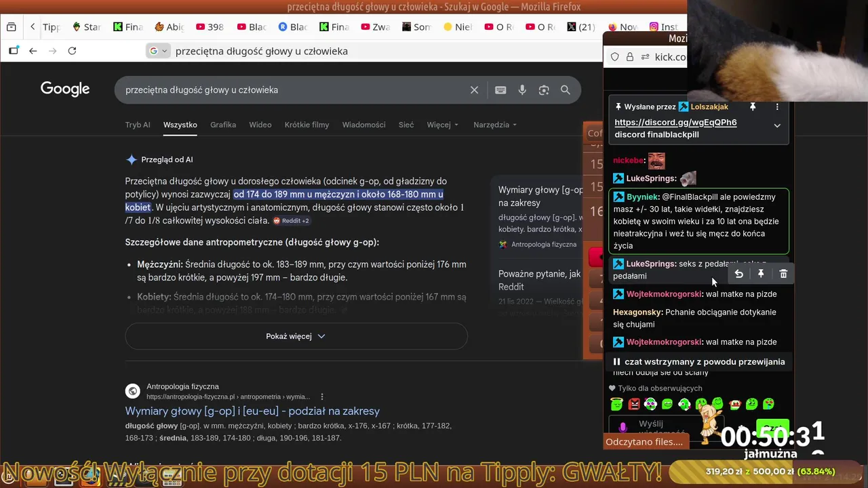
Task: Select crying heart-eyes green emote
Action: 768,404
